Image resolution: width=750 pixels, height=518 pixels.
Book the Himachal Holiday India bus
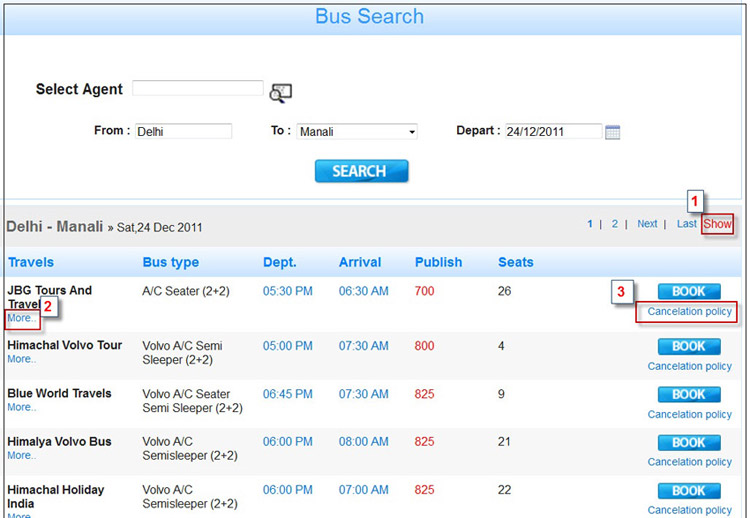(689, 490)
